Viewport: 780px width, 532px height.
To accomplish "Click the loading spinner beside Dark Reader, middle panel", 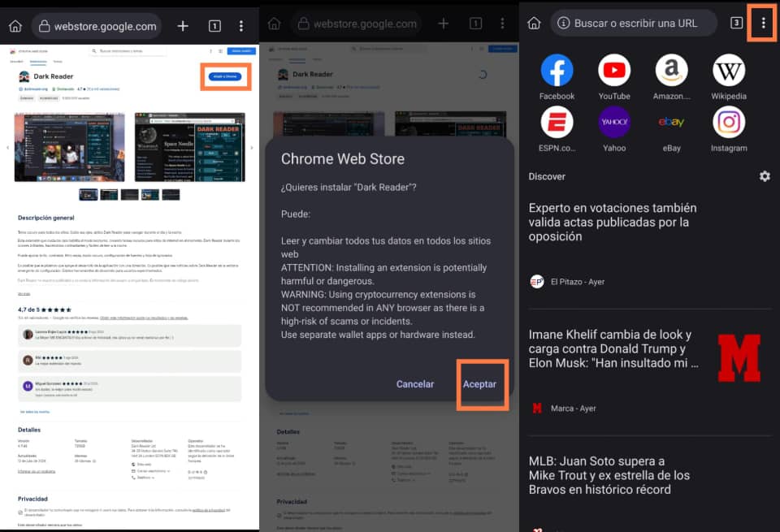I will click(x=482, y=75).
